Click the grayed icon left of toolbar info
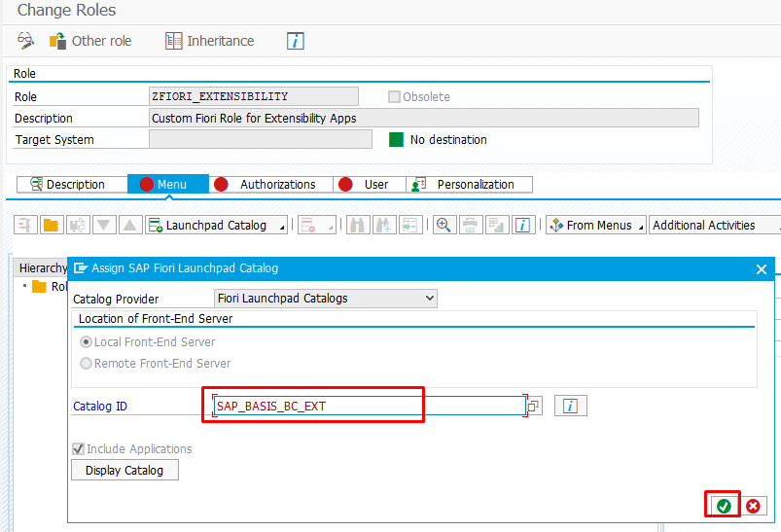 [497, 226]
